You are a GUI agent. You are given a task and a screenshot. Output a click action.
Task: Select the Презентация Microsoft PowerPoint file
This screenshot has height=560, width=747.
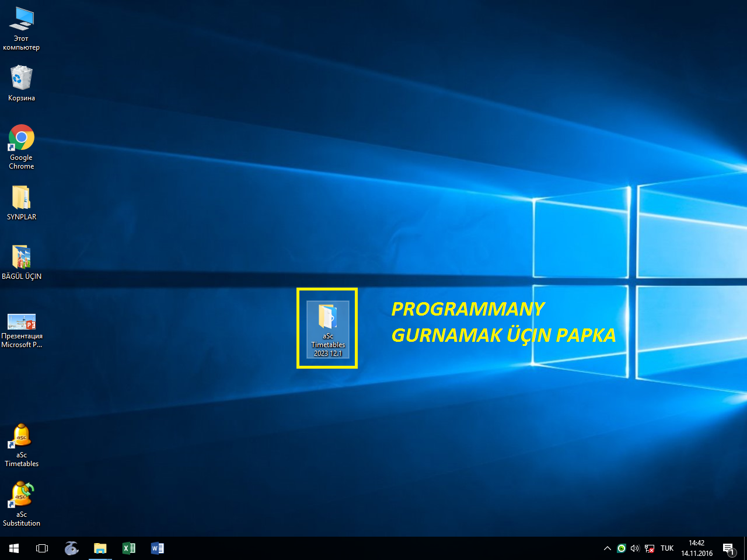coord(22,330)
